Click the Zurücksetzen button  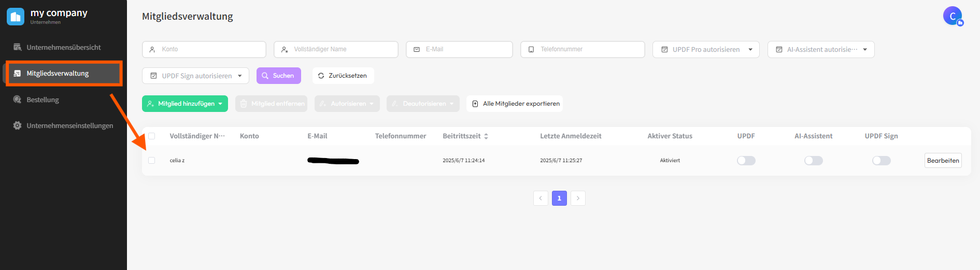point(343,76)
